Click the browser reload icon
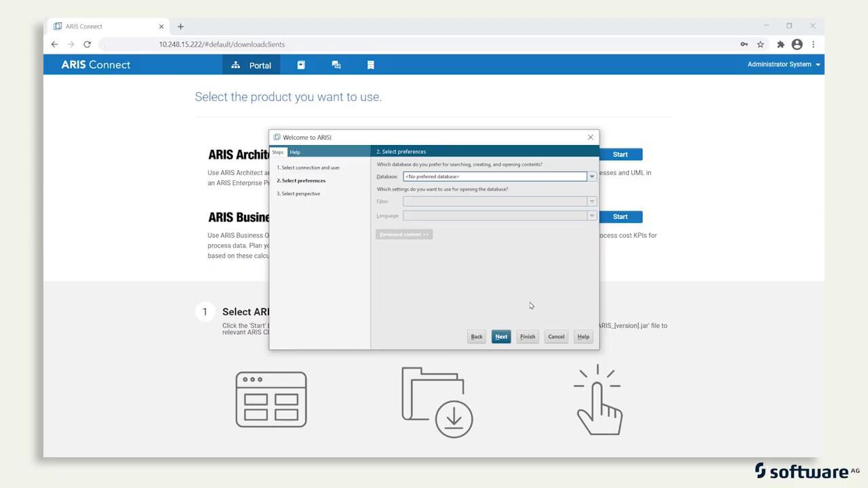 (x=87, y=44)
